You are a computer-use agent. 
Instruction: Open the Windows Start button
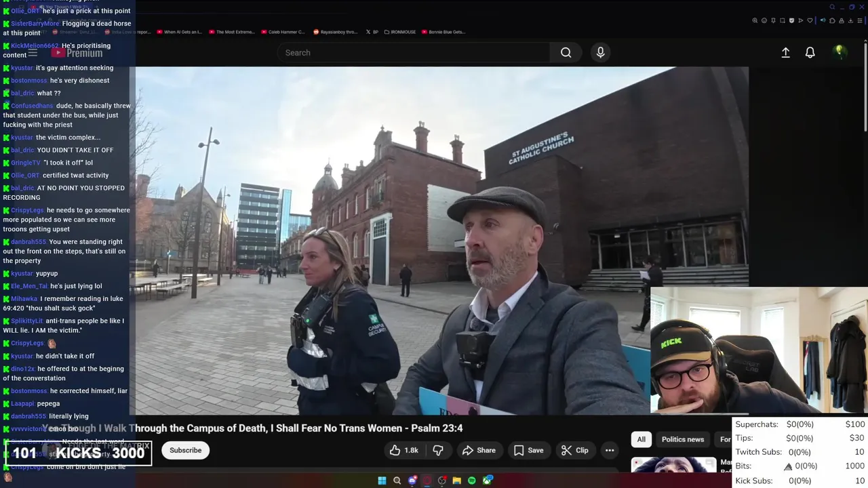382,481
